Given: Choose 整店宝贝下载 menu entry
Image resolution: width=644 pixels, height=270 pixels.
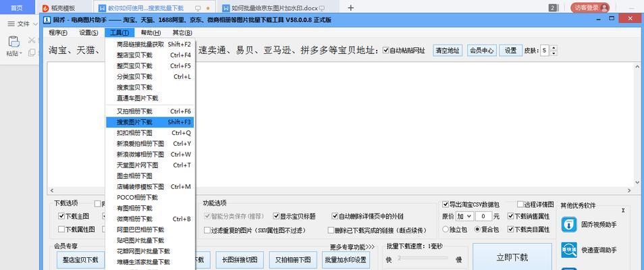Looking at the screenshot, I should point(151,55).
